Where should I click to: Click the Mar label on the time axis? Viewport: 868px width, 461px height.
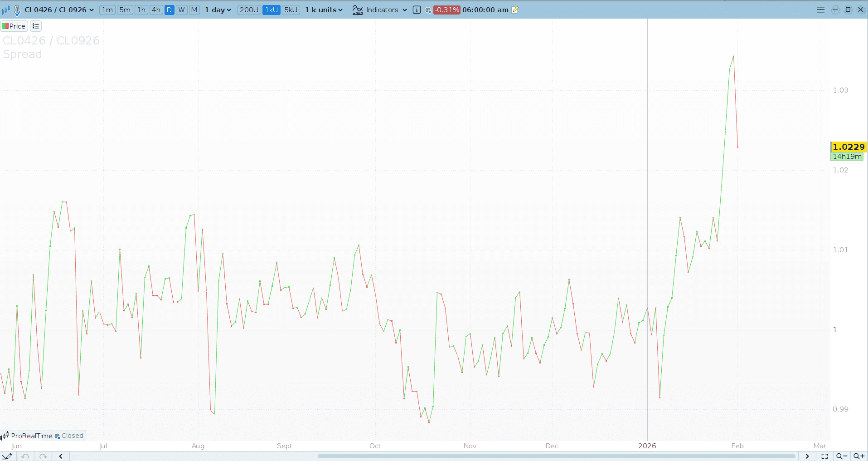click(820, 446)
